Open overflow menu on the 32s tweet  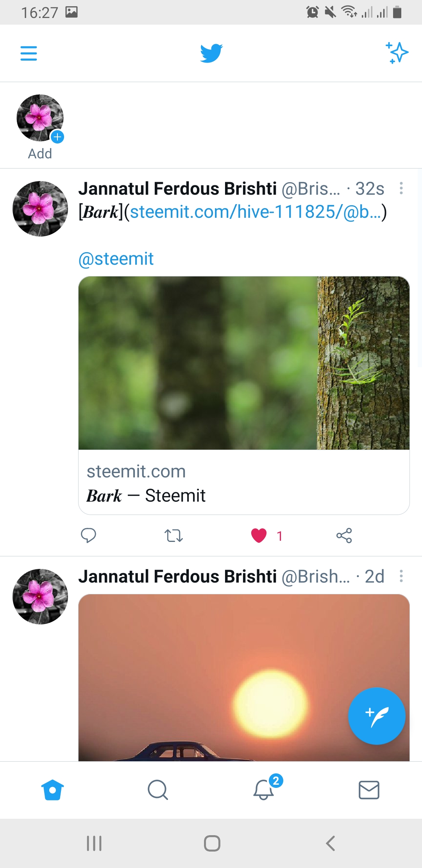coord(401,188)
